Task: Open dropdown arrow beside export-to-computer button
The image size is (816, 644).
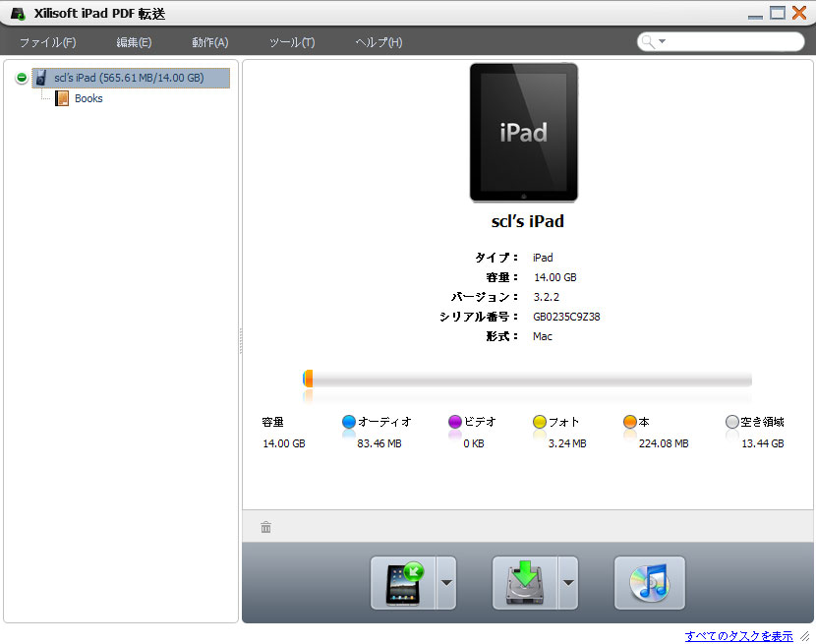Action: tap(568, 583)
